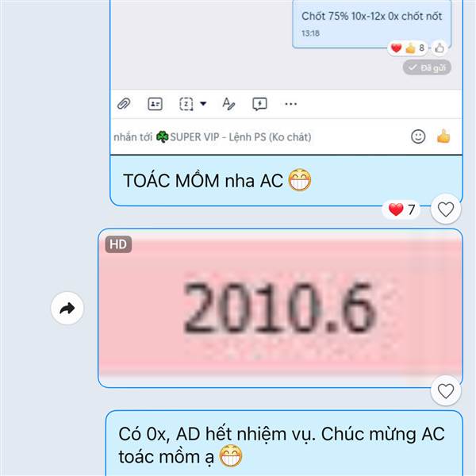
Task: Click the message input field for SUPER VIP
Action: point(258,137)
